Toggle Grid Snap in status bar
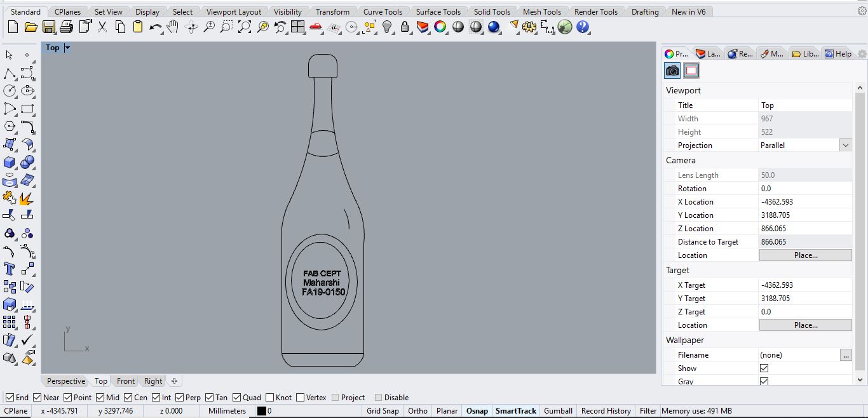Image resolution: width=868 pixels, height=418 pixels. (x=383, y=411)
